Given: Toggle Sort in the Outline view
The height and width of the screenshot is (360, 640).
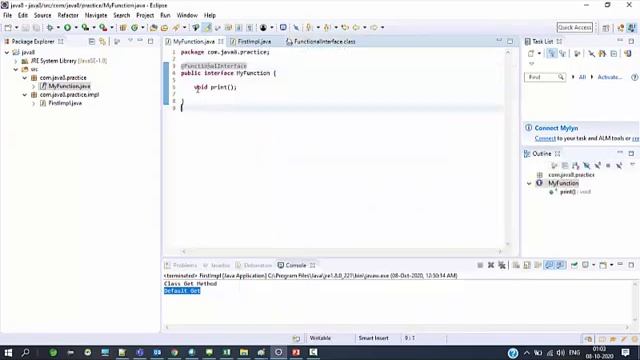Looking at the screenshot, I should point(576,165).
